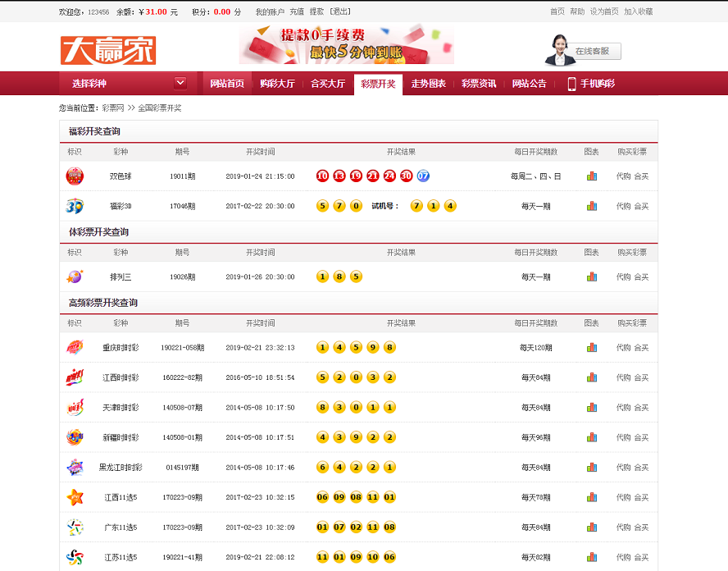Click the chart icon for 广东11选5
Viewport: 728px width, 571px height.
(592, 527)
